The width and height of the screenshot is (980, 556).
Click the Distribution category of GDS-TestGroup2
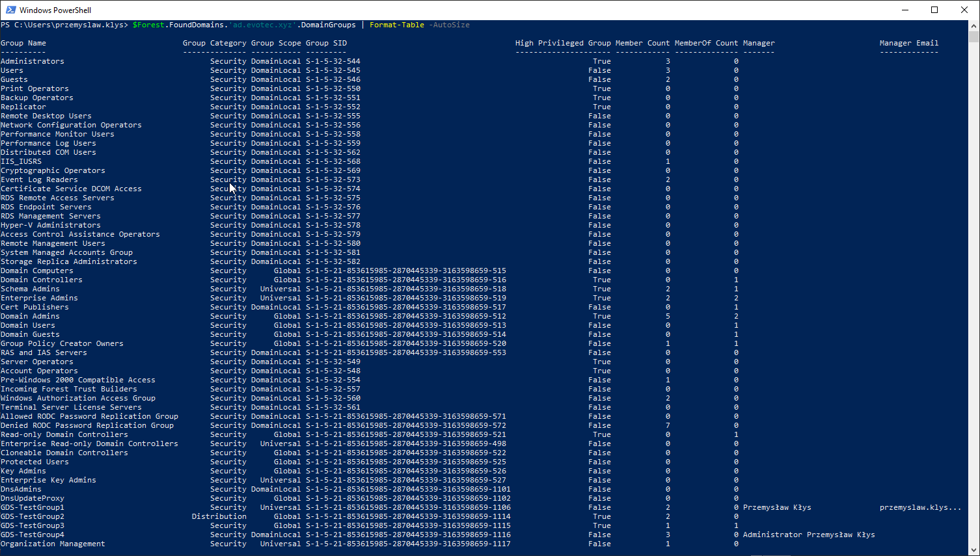[219, 516]
